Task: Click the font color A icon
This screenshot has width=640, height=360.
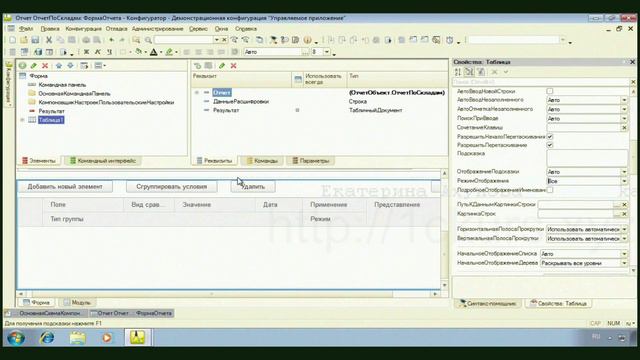Action: [x=153, y=52]
